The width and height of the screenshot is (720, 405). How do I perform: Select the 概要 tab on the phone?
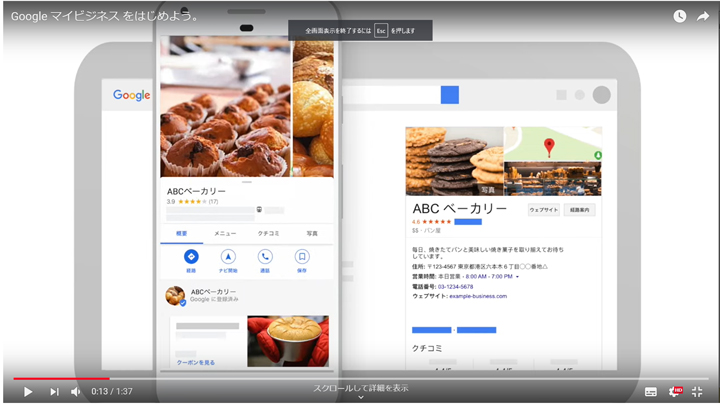pos(182,234)
